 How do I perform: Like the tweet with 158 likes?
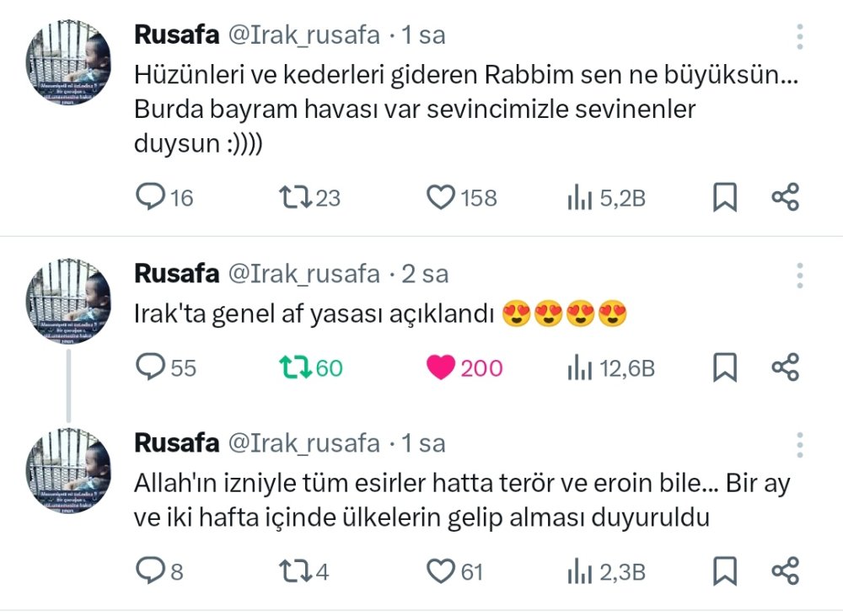click(x=440, y=198)
